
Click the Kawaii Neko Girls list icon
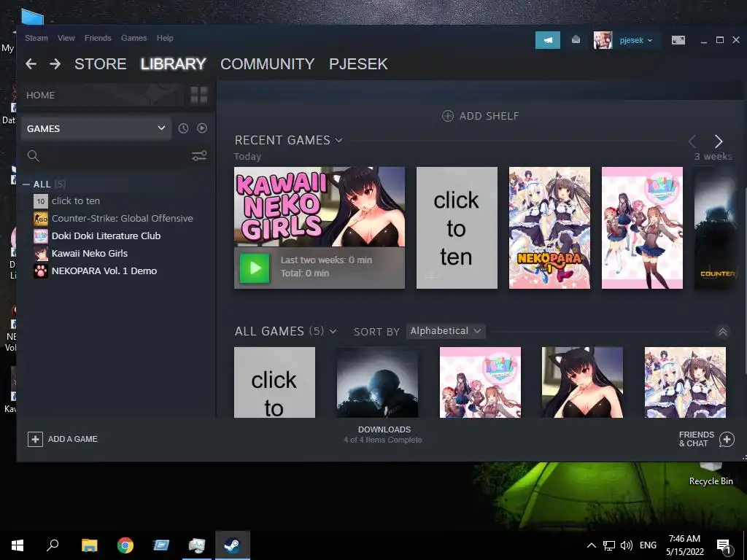point(41,253)
